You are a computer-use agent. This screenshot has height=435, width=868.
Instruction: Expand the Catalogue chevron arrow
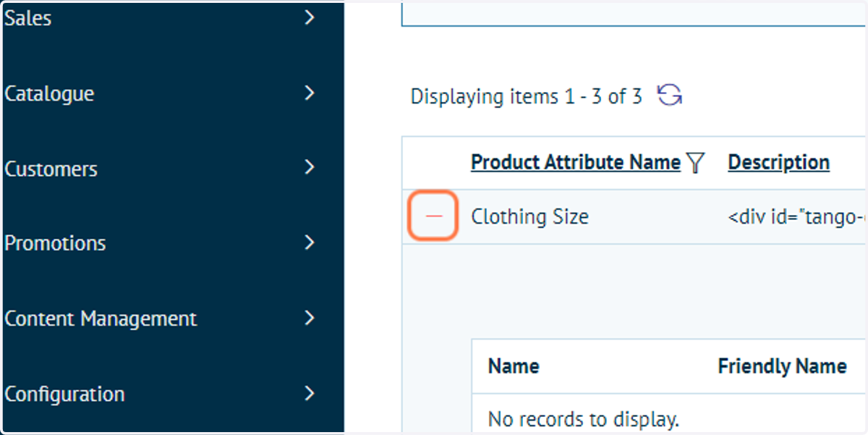[x=310, y=93]
